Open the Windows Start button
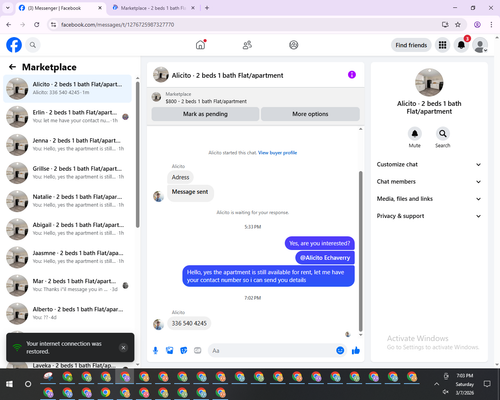The height and width of the screenshot is (400, 500). (9, 384)
